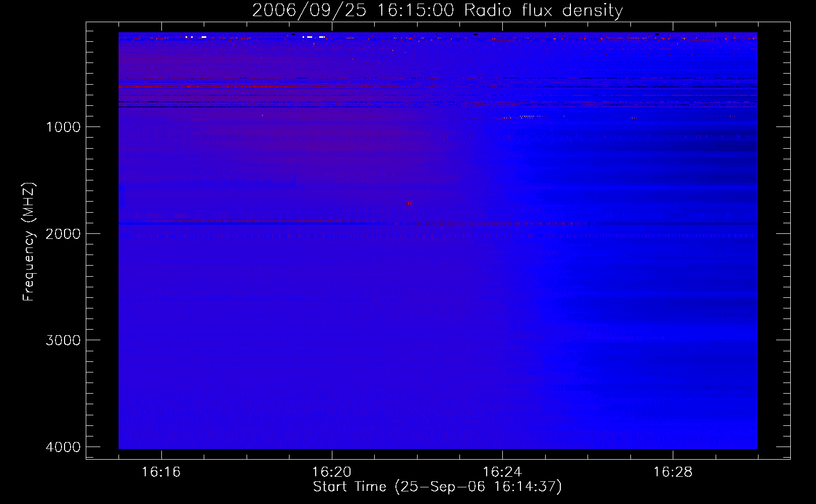Click the 16:16 time tick label
This screenshot has height=504, width=816.
coord(161,472)
